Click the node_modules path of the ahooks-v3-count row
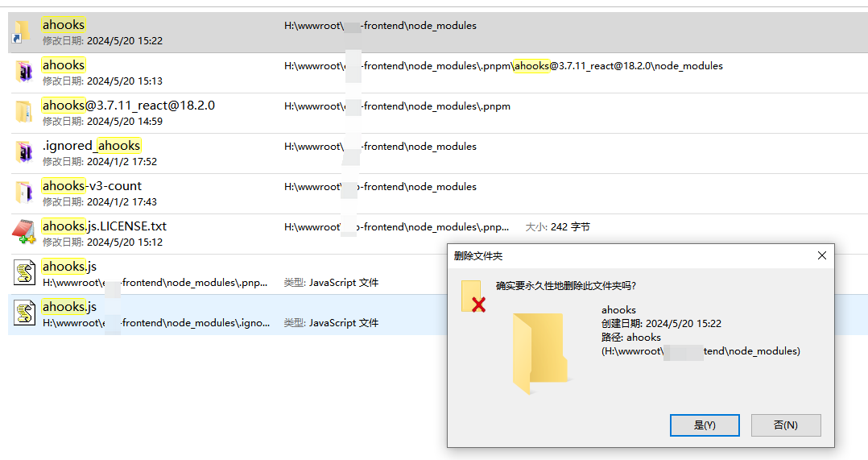This screenshot has width=868, height=460. [380, 187]
